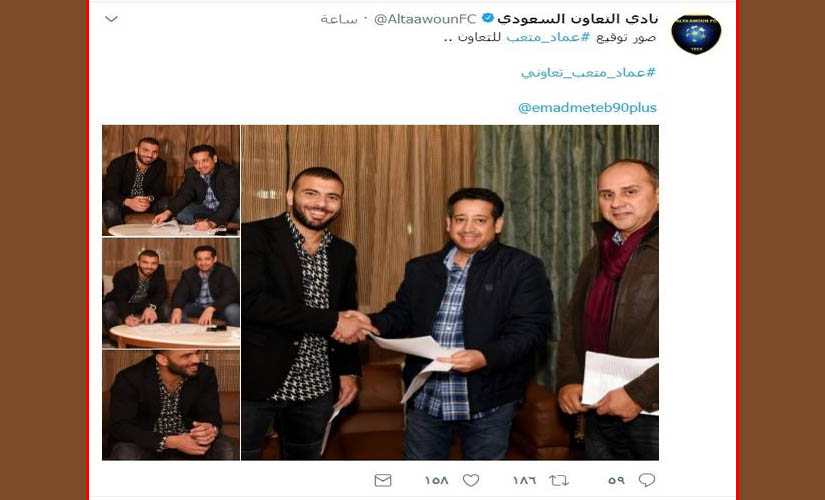Like the tweet with heart icon
825x500 pixels.
coord(471,480)
